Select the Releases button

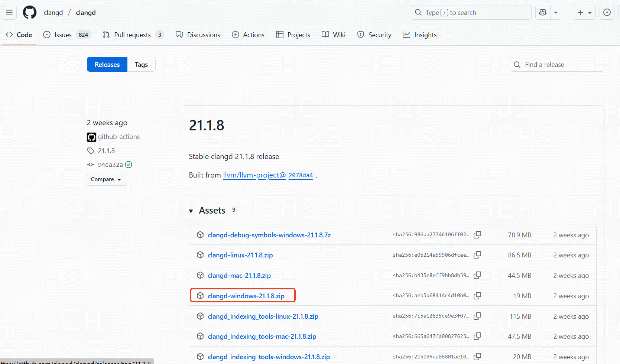point(107,65)
